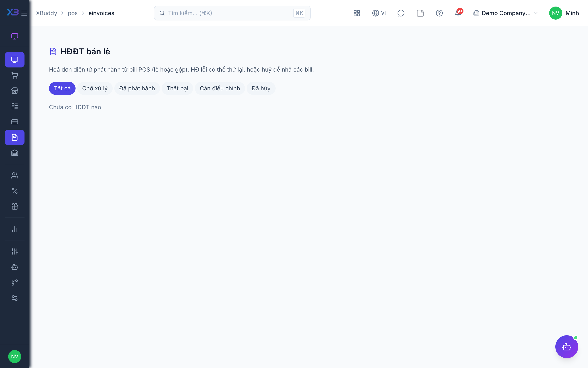
Task: Open the percent discount sidebar icon
Action: [14, 191]
